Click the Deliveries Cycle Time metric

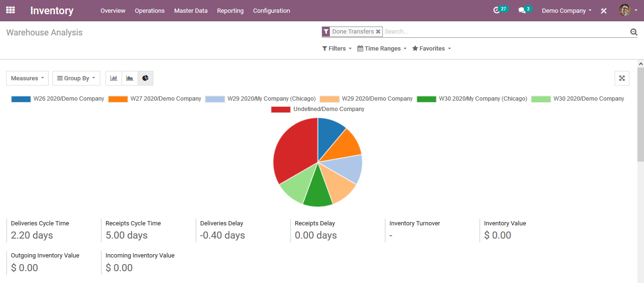(x=40, y=230)
